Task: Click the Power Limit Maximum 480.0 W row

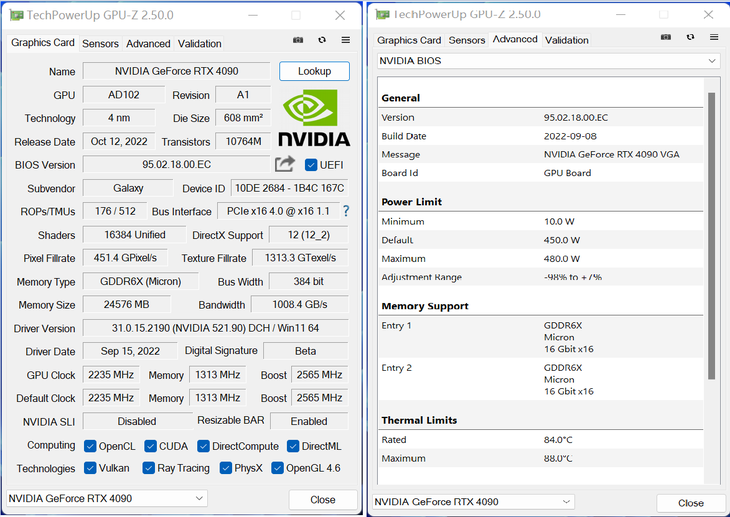Action: pyautogui.click(x=541, y=258)
